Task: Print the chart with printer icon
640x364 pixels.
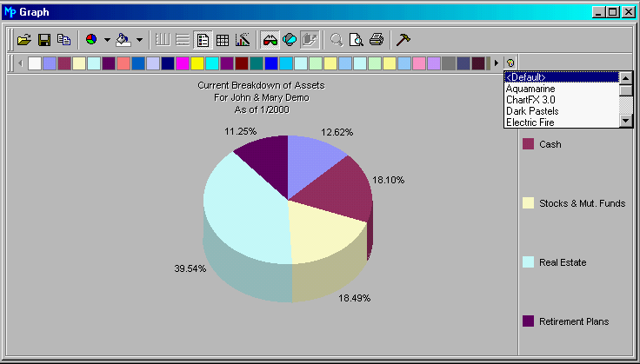Action: click(x=377, y=40)
